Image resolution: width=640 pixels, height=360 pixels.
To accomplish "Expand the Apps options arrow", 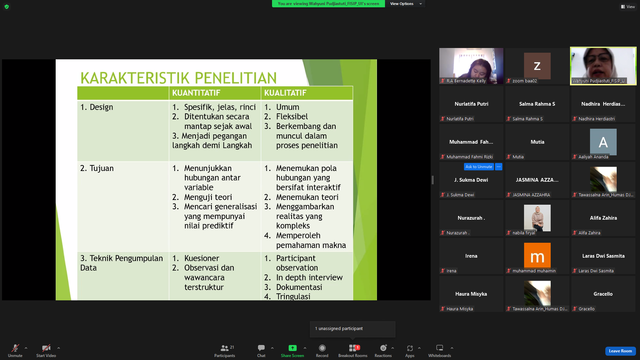I will [x=419, y=348].
